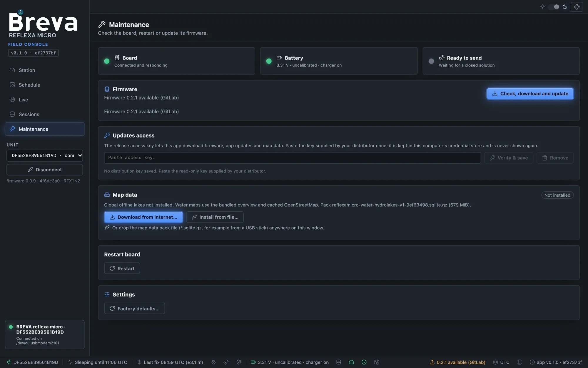The height and width of the screenshot is (368, 588).
Task: Click the green map data drive icon
Action: [351, 362]
